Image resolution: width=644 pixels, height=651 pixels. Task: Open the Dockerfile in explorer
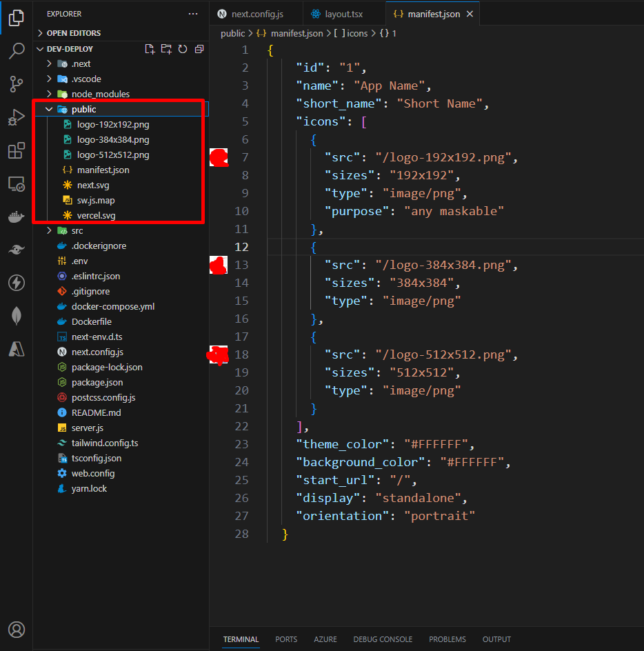pos(121,322)
